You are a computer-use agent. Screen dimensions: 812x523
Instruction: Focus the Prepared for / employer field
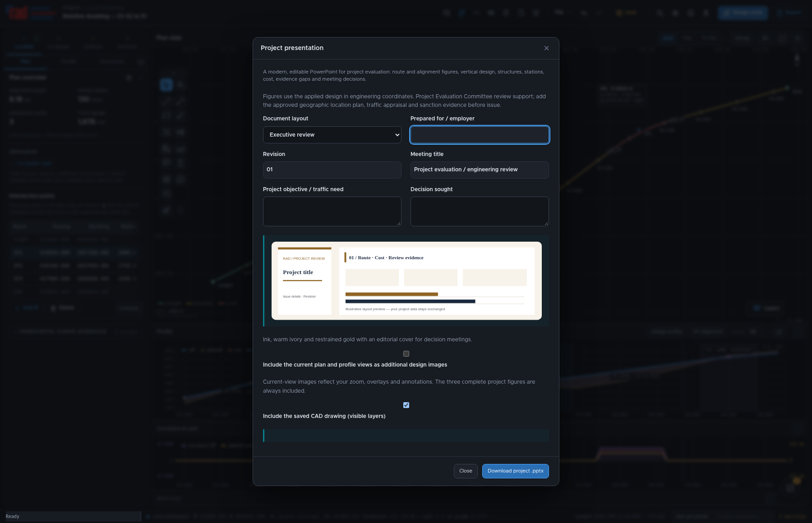coord(480,135)
